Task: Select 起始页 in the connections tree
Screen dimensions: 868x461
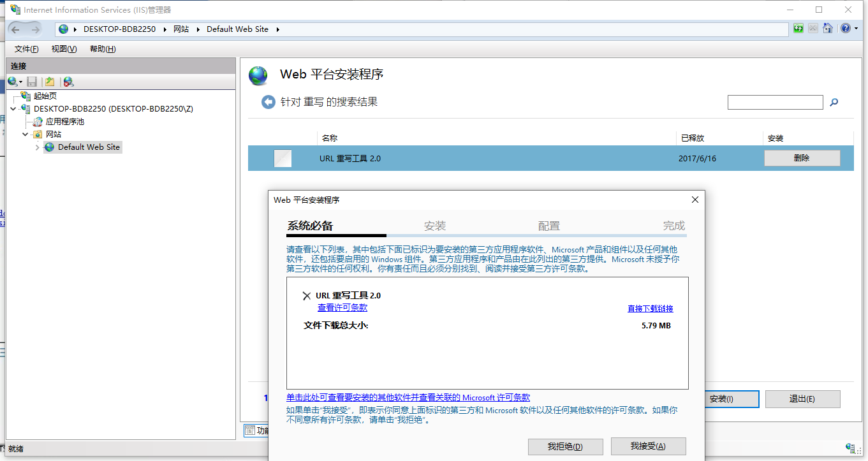Action: pos(45,96)
